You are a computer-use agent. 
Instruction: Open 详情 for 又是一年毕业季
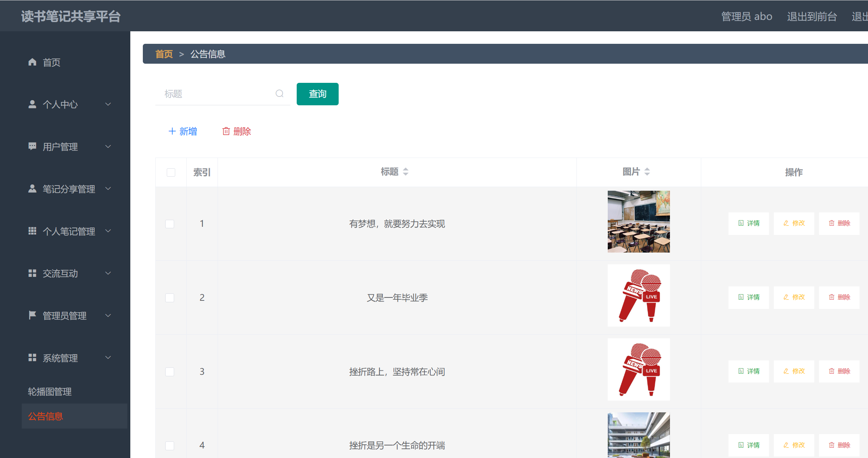[x=749, y=297]
